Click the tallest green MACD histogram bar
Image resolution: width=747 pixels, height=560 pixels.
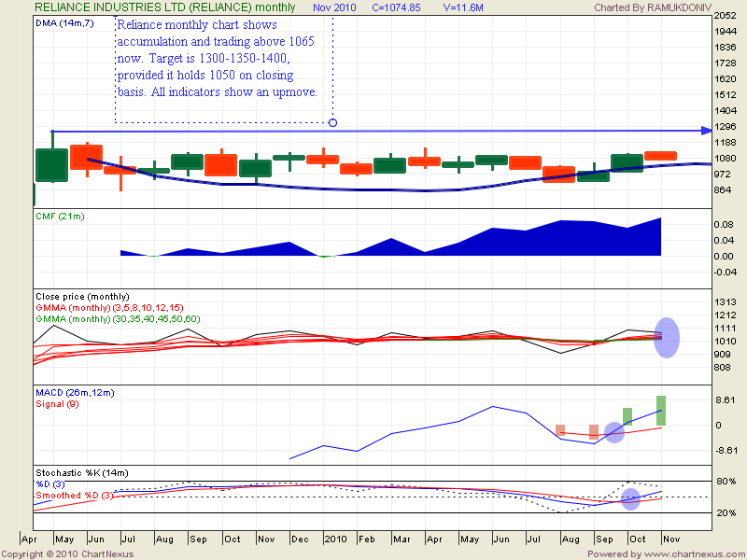661,411
